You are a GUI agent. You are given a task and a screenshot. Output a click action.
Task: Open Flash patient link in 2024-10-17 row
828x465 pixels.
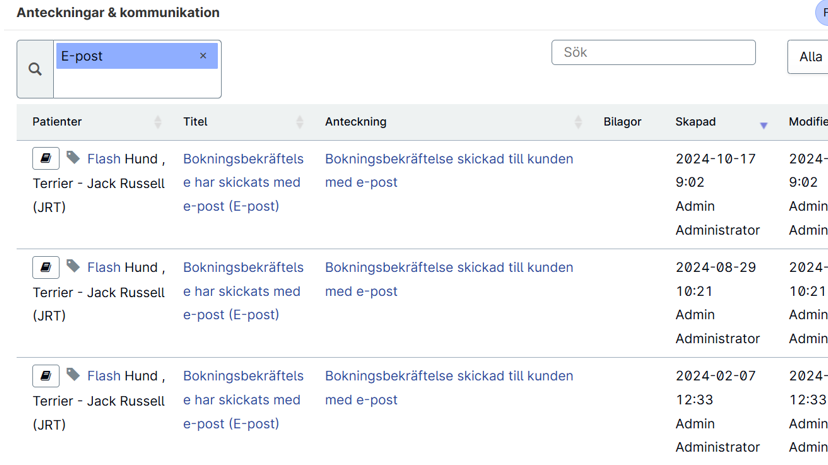click(104, 159)
